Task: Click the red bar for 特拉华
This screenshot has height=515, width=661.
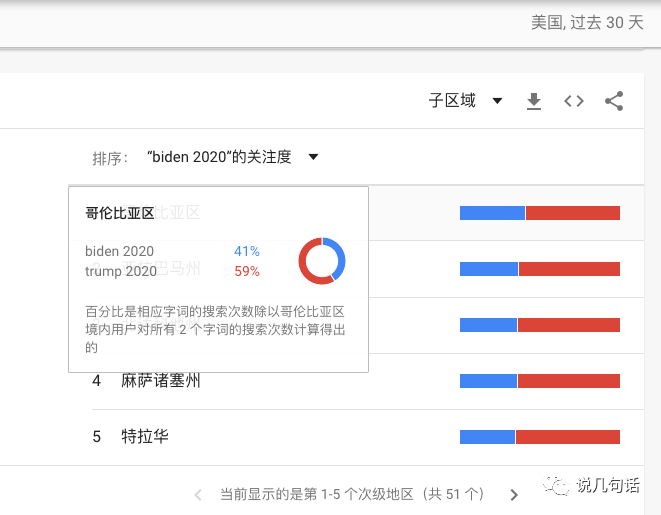Action: (x=568, y=437)
